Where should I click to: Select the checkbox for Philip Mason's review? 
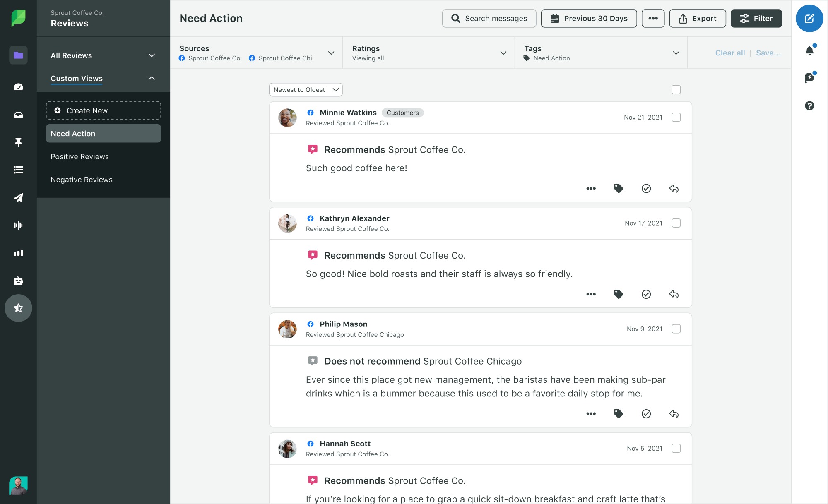point(676,329)
